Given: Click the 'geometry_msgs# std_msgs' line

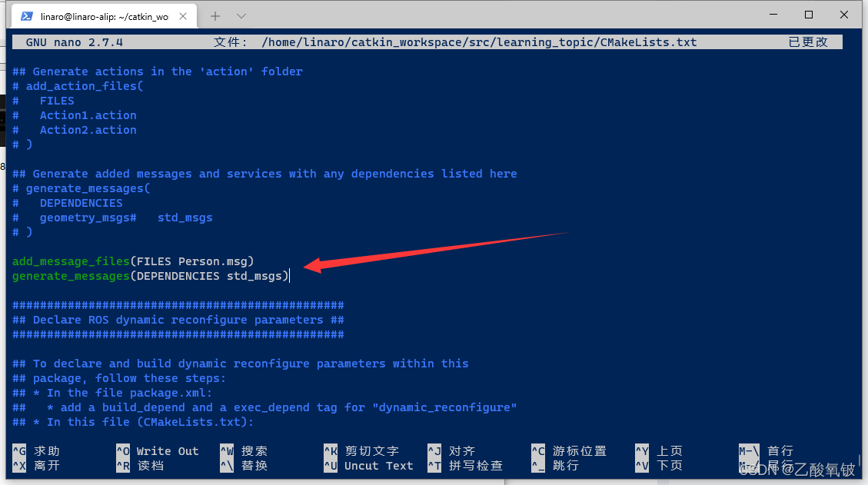Looking at the screenshot, I should [x=112, y=218].
